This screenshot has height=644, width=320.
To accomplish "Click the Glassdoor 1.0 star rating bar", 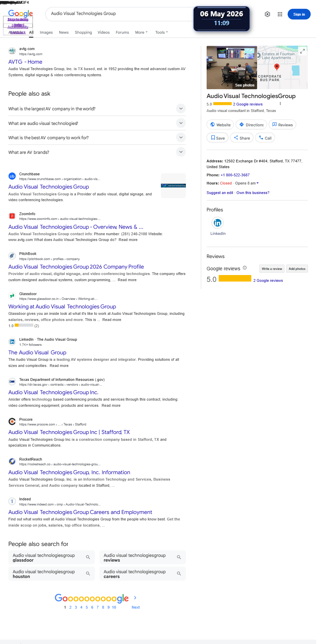I will pyautogui.click(x=24, y=325).
